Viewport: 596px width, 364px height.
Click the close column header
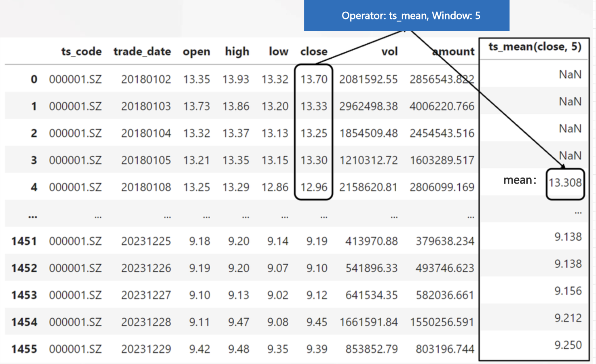pos(313,52)
